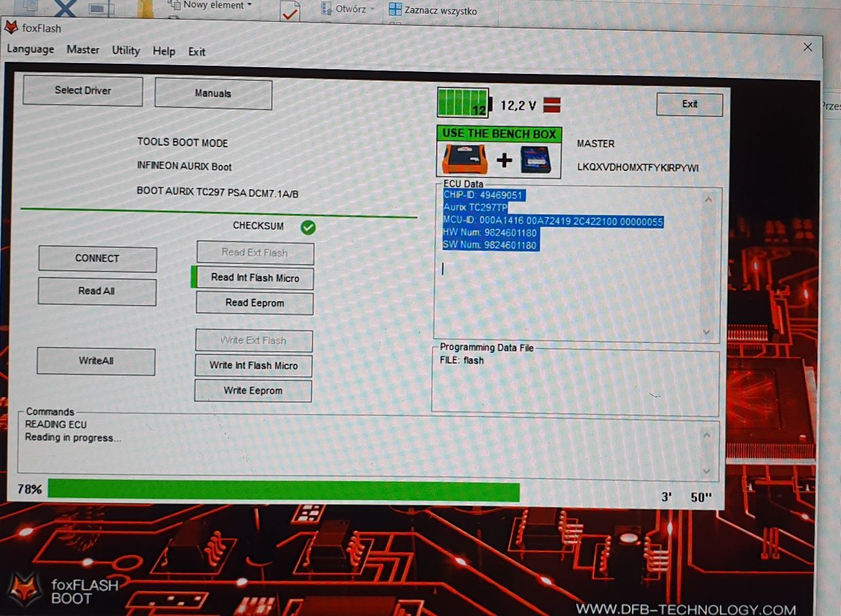
Task: Open the Otwórz dropdown in Explorer window
Action: point(348,9)
